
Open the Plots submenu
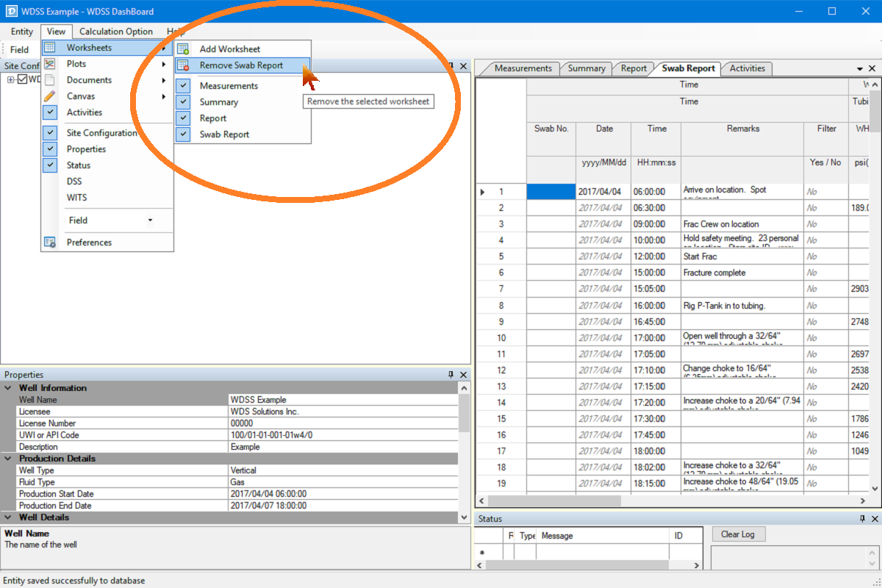(x=107, y=64)
